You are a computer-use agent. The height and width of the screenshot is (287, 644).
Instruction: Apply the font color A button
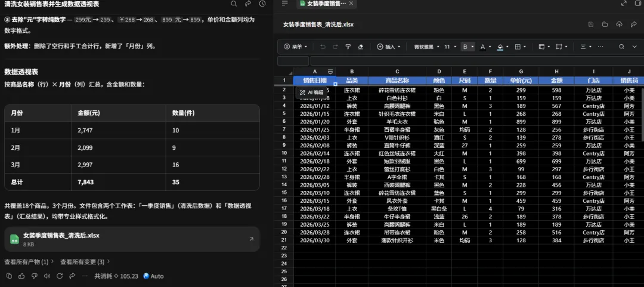[x=483, y=47]
